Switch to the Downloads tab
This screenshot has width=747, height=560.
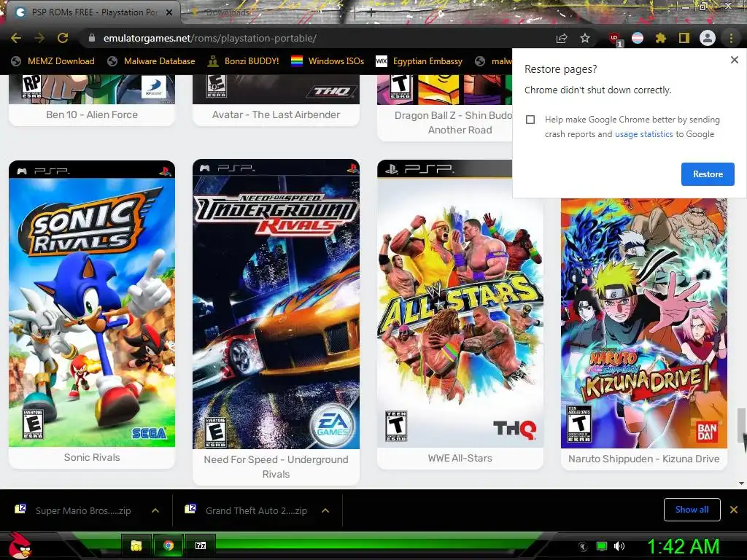pyautogui.click(x=228, y=12)
